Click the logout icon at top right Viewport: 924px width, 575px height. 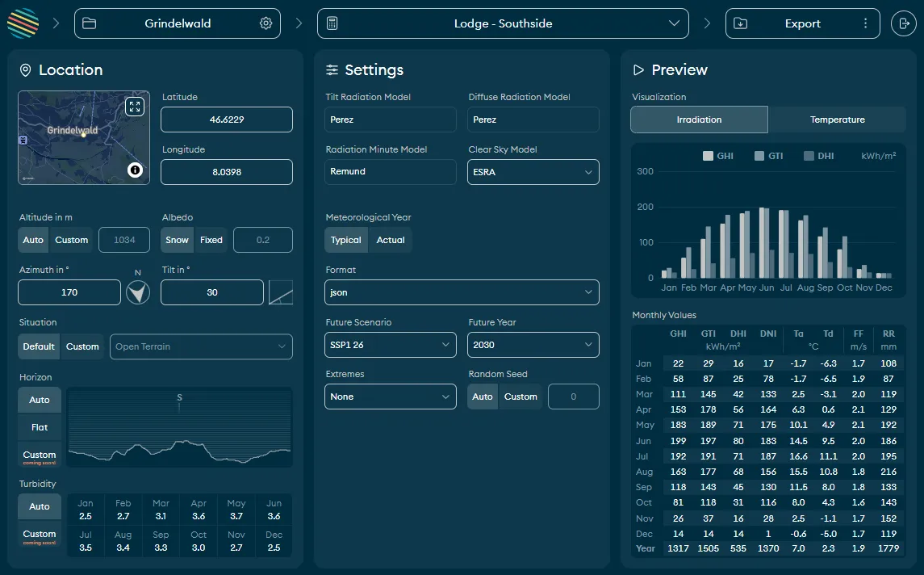[901, 23]
